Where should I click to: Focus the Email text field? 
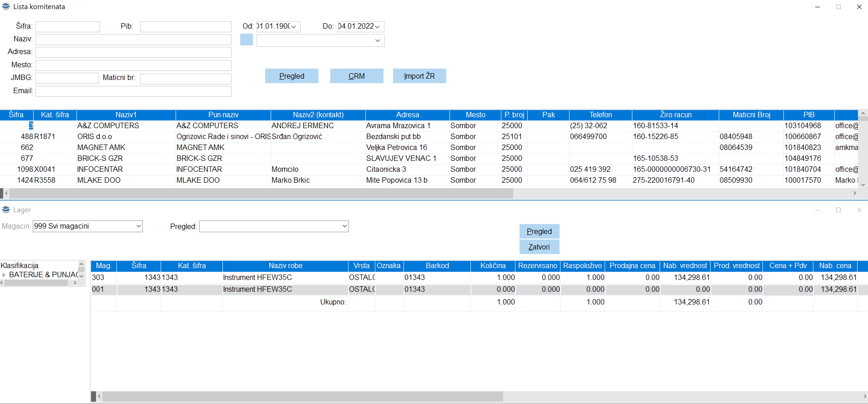tap(133, 91)
